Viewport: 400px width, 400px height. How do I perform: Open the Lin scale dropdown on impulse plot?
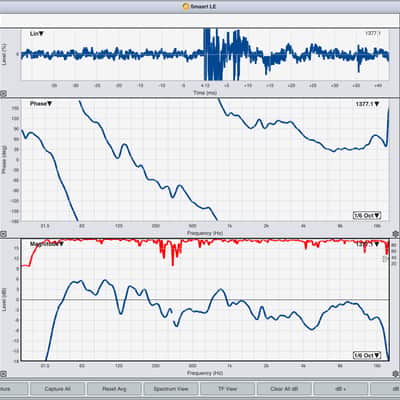(37, 34)
